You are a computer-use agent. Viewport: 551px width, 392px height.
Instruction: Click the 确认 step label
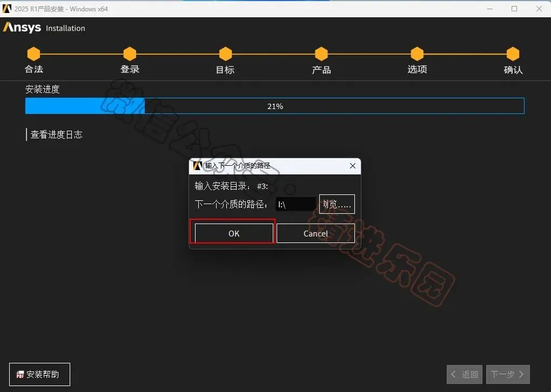(x=513, y=70)
